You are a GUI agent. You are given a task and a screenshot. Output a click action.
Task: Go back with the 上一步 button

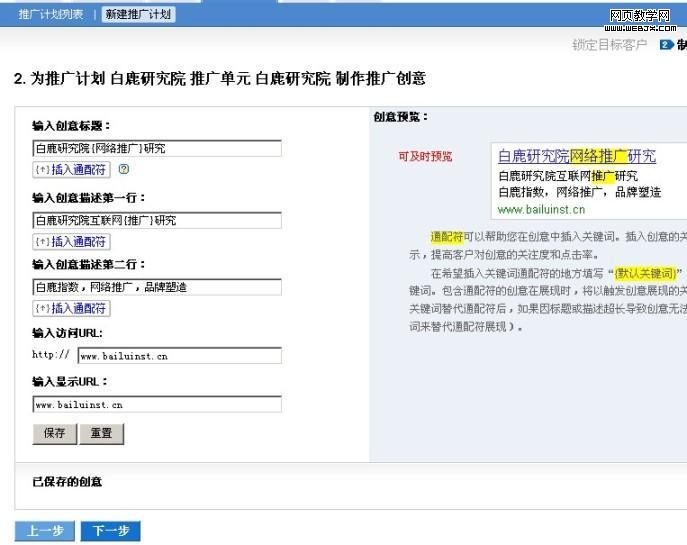[45, 531]
